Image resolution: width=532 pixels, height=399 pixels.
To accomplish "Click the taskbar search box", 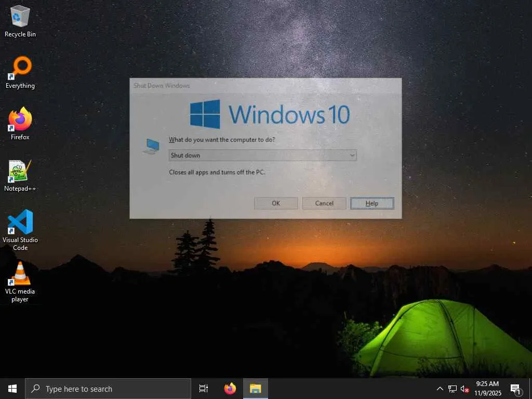I will [x=108, y=389].
